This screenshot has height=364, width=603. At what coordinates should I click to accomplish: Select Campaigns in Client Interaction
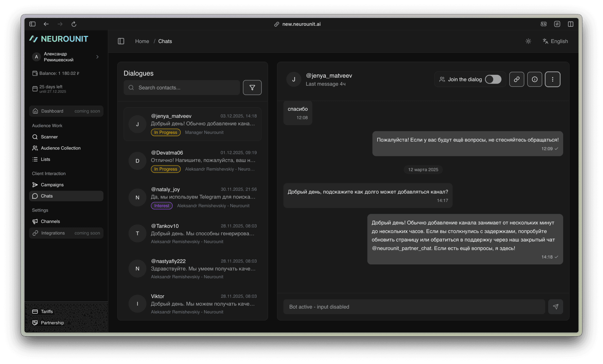pos(52,185)
